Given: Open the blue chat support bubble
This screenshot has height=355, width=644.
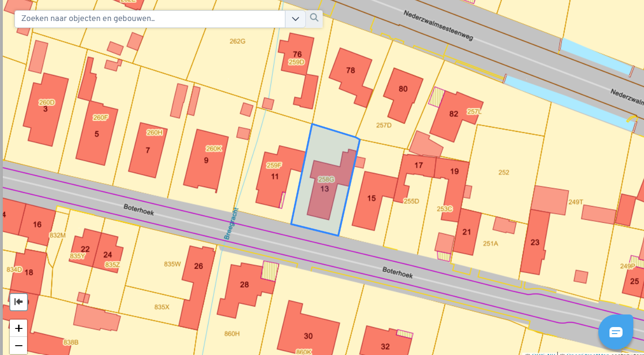Looking at the screenshot, I should pyautogui.click(x=616, y=332).
